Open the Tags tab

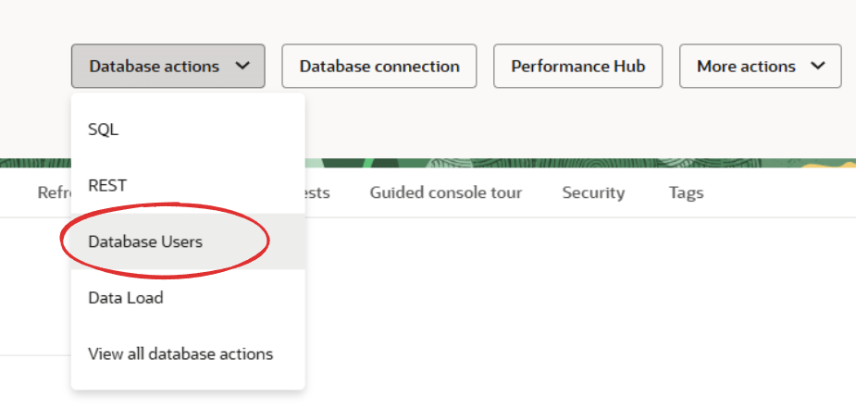686,192
